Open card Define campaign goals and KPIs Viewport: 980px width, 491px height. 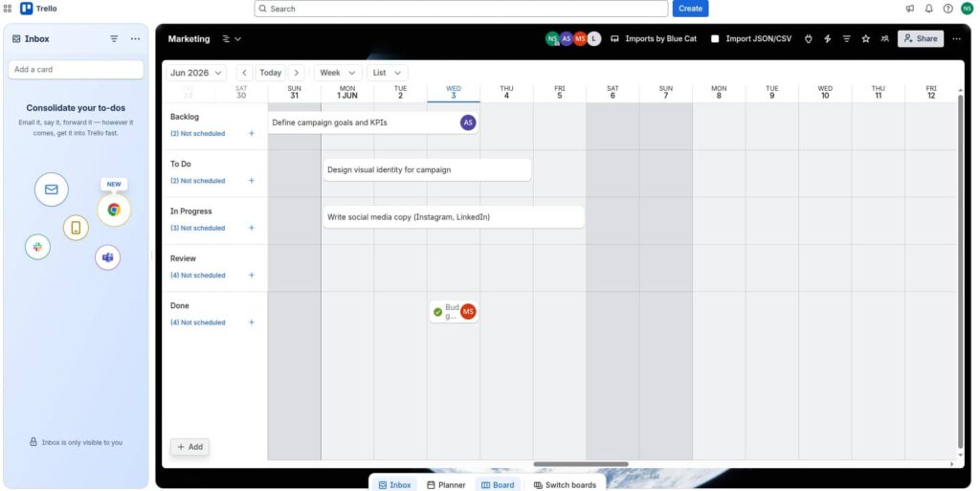[372, 123]
